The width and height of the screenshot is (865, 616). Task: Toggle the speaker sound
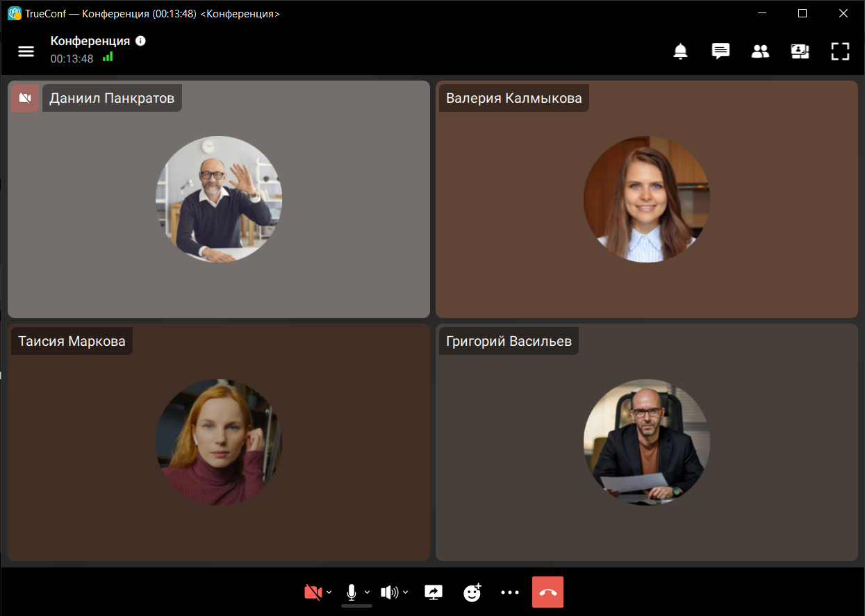(x=389, y=592)
